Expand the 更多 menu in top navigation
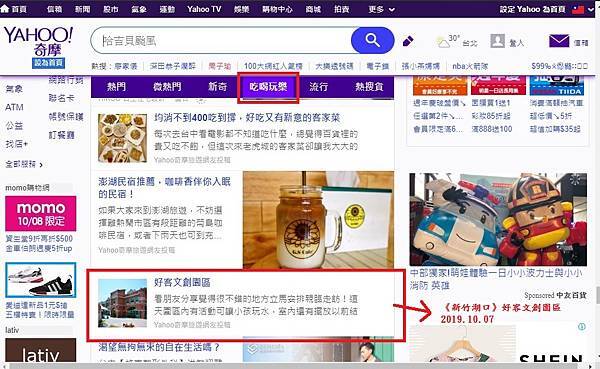The height and width of the screenshot is (369, 600). click(x=381, y=9)
